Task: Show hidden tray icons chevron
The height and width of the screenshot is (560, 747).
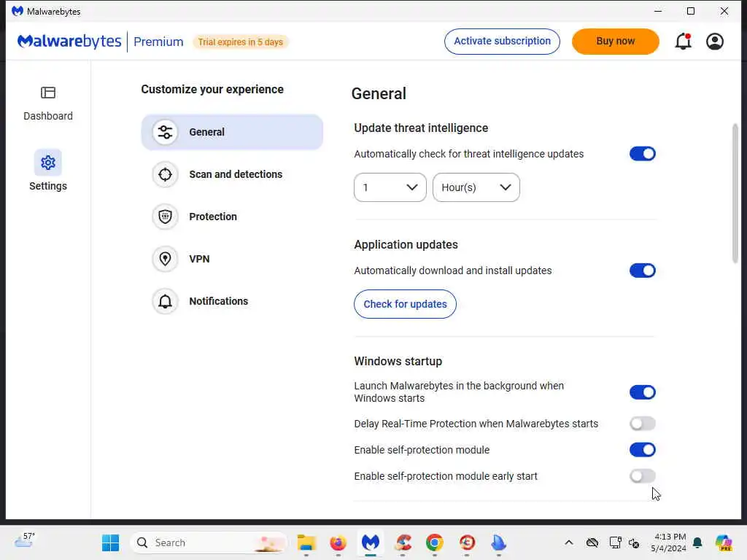Action: pyautogui.click(x=569, y=542)
